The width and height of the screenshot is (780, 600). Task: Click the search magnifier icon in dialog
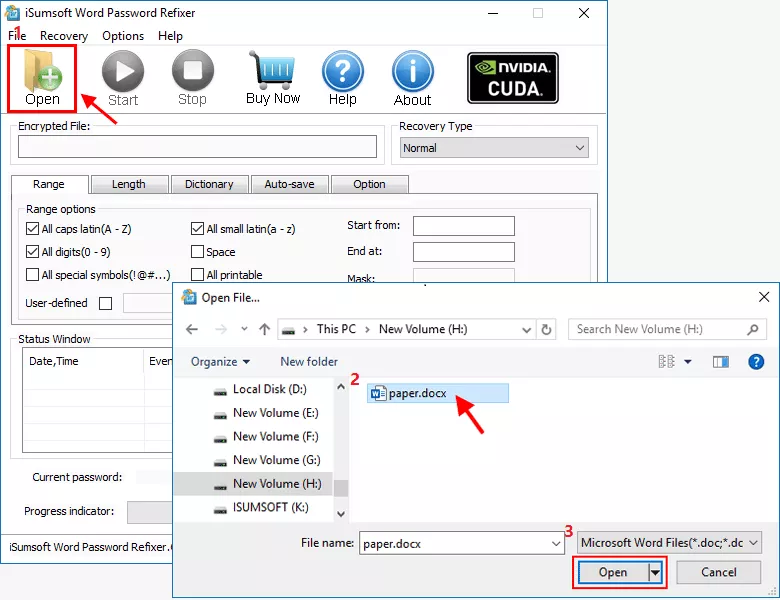(x=753, y=329)
